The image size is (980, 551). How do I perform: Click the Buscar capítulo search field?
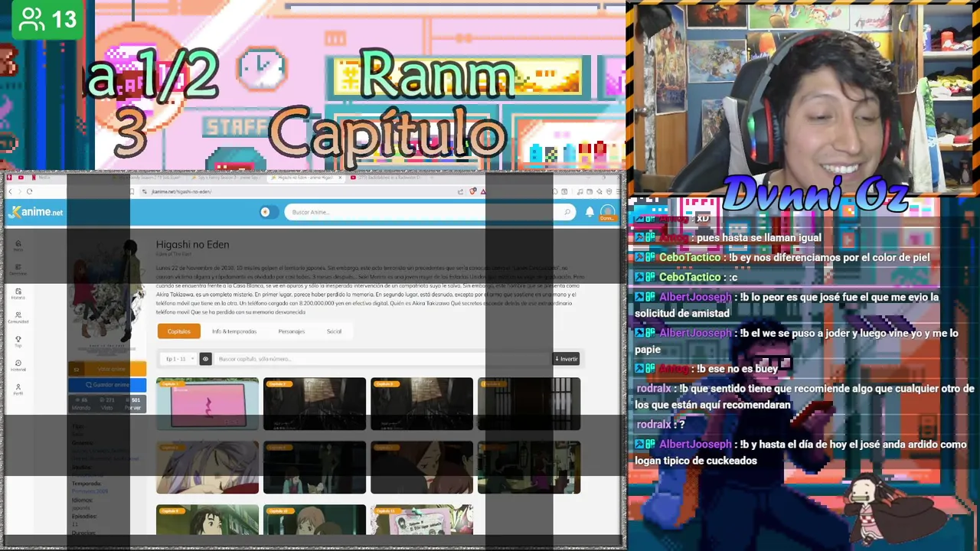tap(383, 359)
